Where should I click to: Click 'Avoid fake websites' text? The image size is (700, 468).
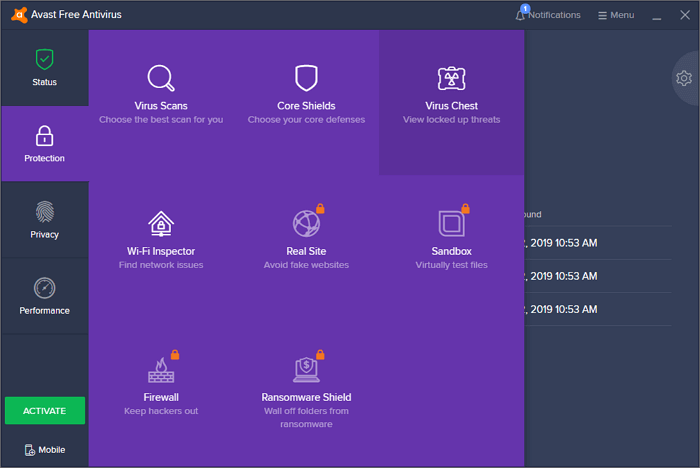[306, 265]
